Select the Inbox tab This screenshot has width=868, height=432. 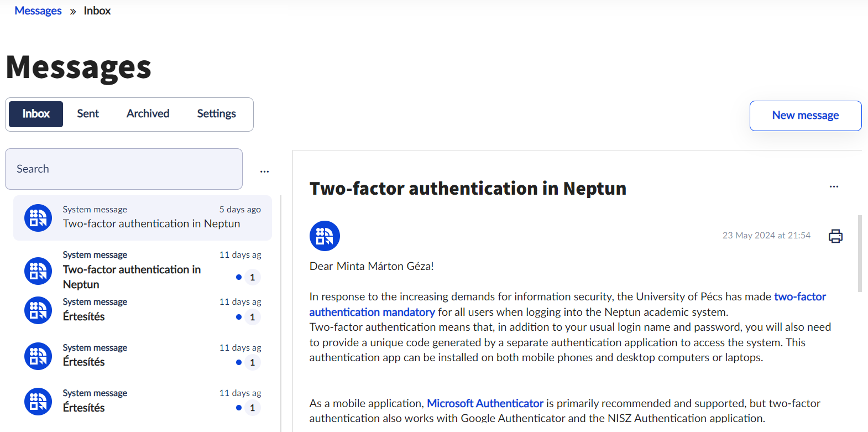click(x=36, y=114)
